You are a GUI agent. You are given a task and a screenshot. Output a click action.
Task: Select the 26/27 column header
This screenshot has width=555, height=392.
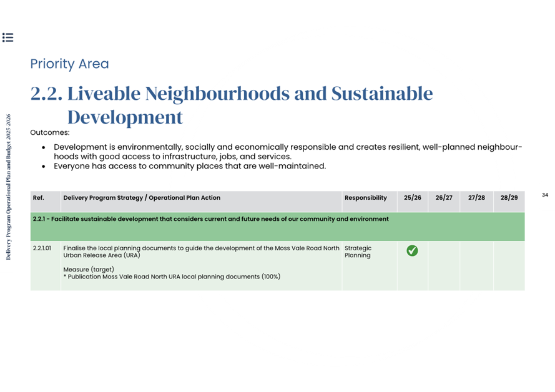pos(444,198)
